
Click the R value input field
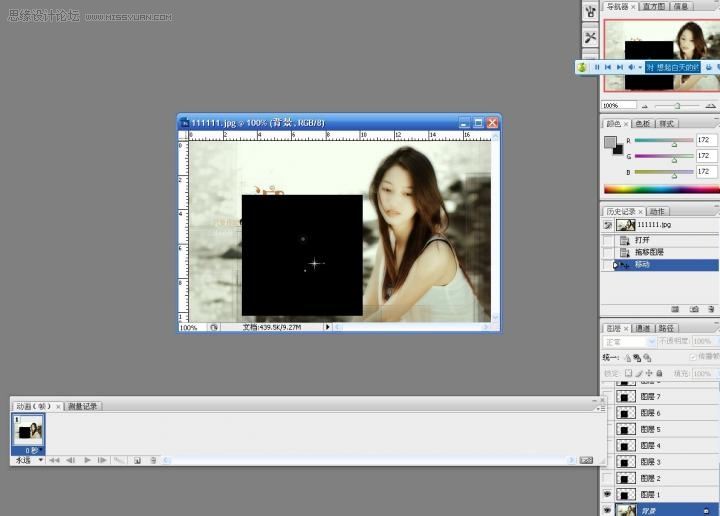[x=706, y=140]
